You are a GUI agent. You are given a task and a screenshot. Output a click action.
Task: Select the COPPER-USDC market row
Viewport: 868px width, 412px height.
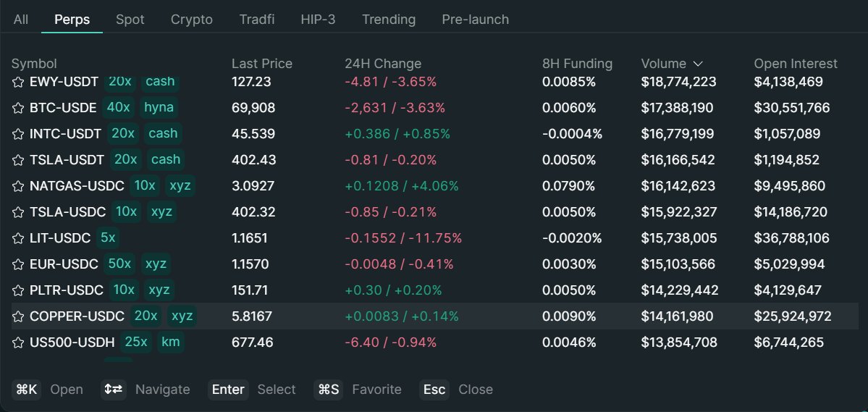(x=434, y=316)
